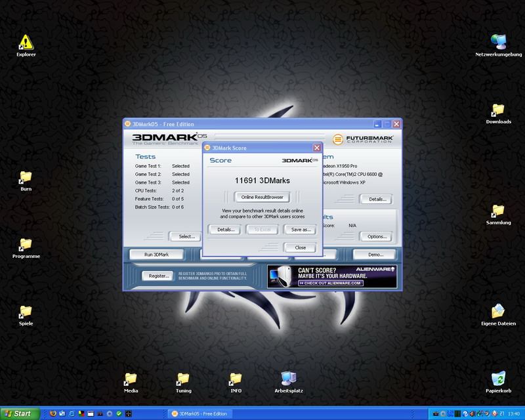Click the Batch Size Tests: label
The image size is (525, 420).
[152, 207]
